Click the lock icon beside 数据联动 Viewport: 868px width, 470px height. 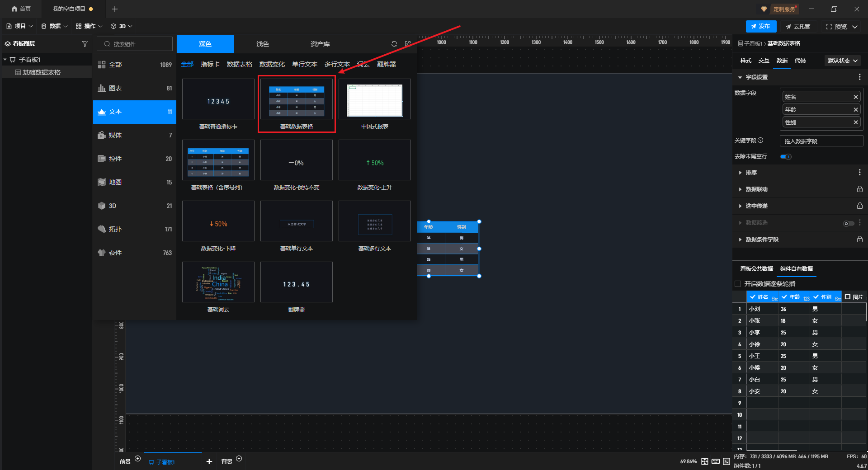859,189
